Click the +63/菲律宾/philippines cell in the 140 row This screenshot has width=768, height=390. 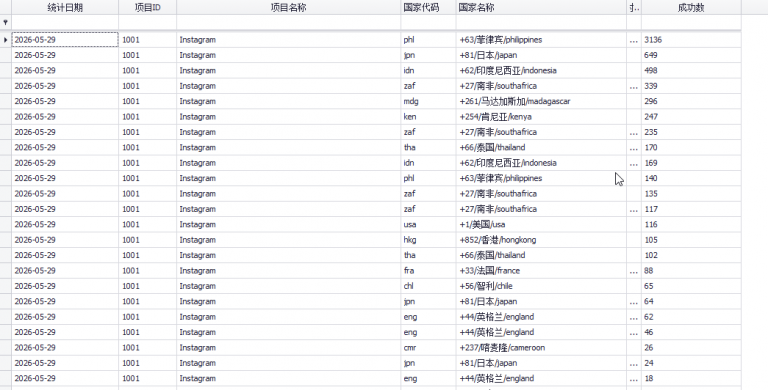coord(541,178)
